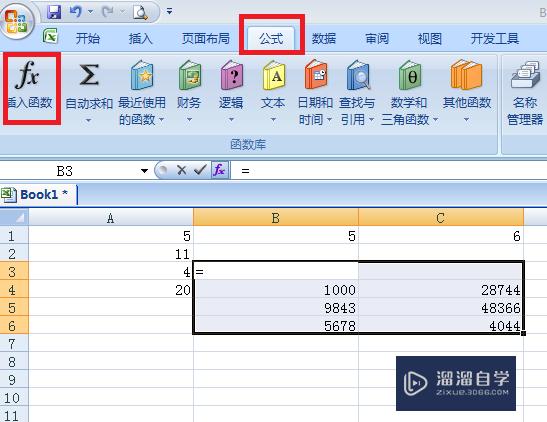The image size is (547, 422).
Task: Open the 开发工具 tab
Action: [495, 38]
